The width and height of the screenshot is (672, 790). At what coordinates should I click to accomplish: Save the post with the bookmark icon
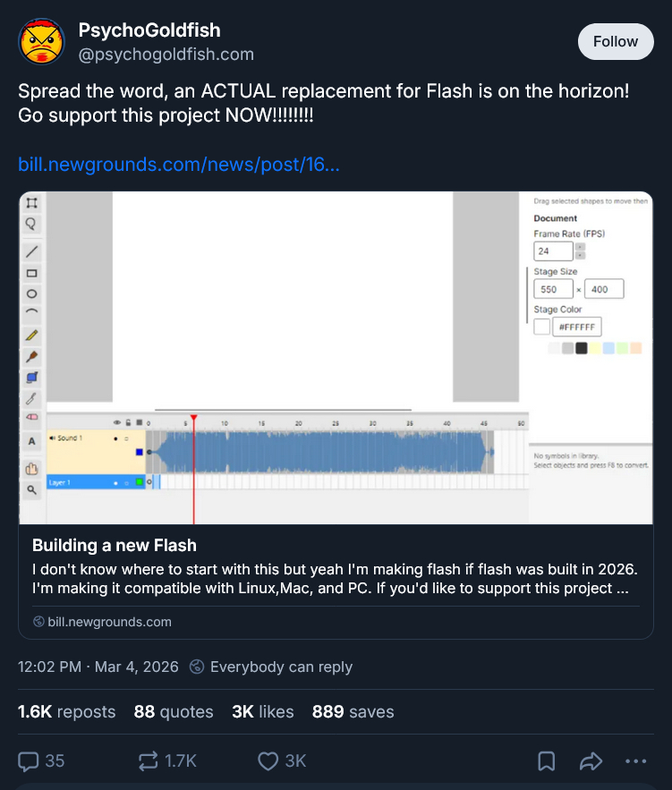pos(546,760)
